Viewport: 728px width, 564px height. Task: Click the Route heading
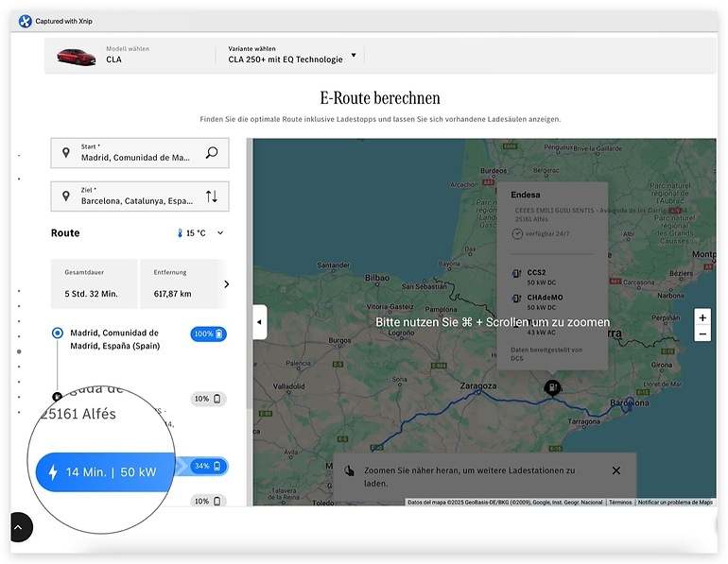(x=65, y=232)
